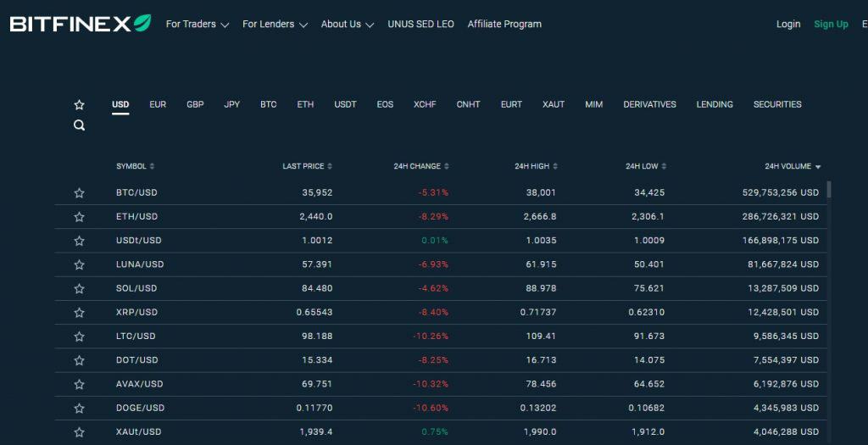Mark DOT/USD as favorite

[x=79, y=360]
